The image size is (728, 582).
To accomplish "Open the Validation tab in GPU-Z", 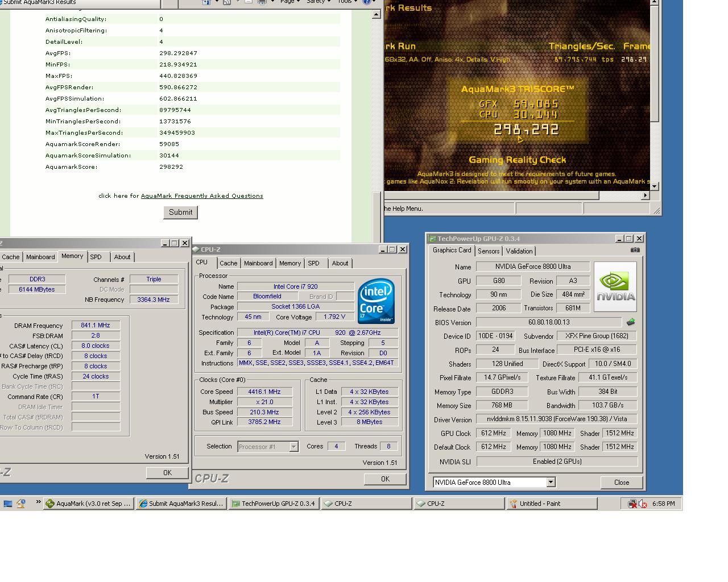I will [x=519, y=251].
